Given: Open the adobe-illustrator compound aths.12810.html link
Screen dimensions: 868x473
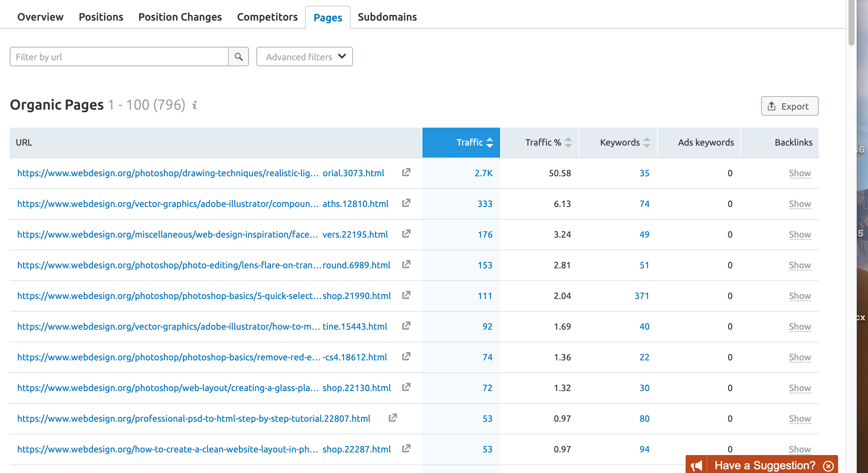Looking at the screenshot, I should 203,204.
